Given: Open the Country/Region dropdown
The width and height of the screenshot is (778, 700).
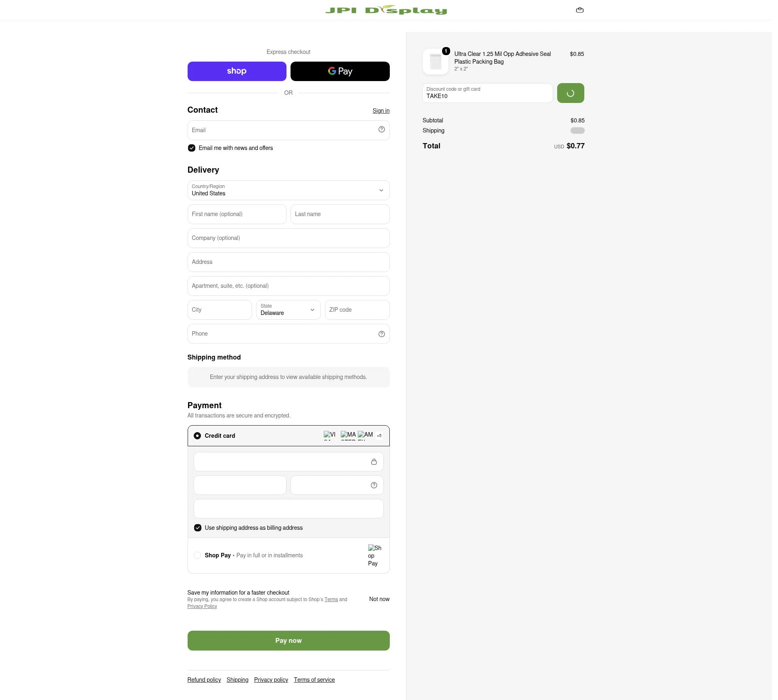Looking at the screenshot, I should pyautogui.click(x=289, y=191).
